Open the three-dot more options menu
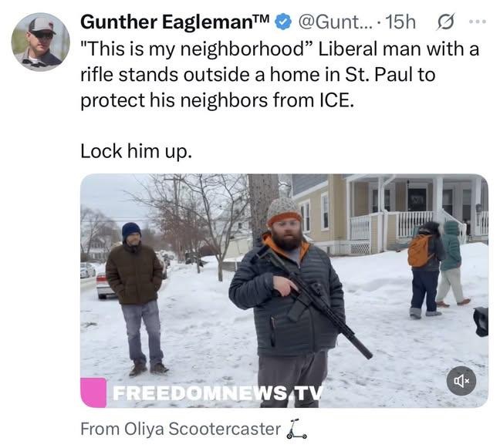This screenshot has width=500, height=448. coord(478,22)
